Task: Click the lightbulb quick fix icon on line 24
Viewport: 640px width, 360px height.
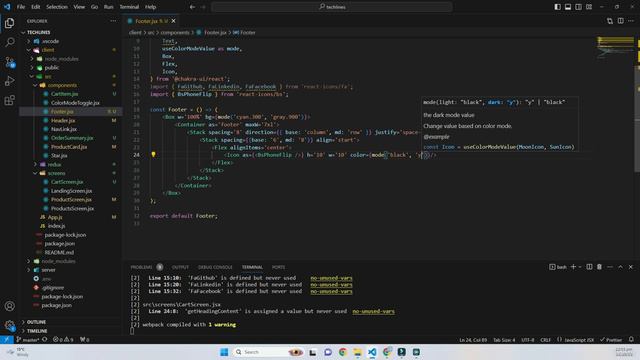Action: click(153, 155)
